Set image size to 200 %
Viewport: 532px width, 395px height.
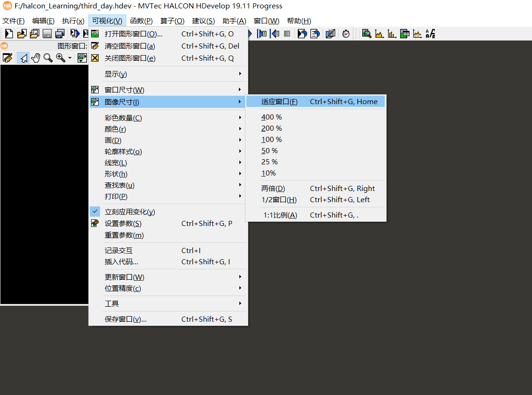[x=316, y=128]
